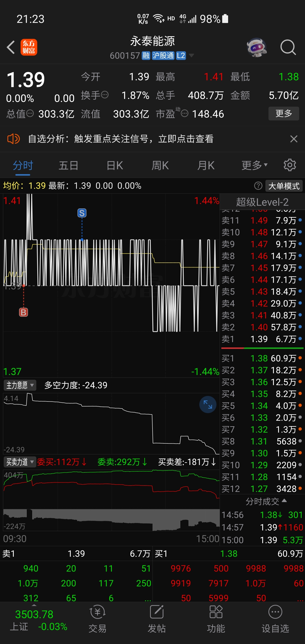This screenshot has height=644, width=305.
Task: Switch to 周K tab
Action: point(160,165)
